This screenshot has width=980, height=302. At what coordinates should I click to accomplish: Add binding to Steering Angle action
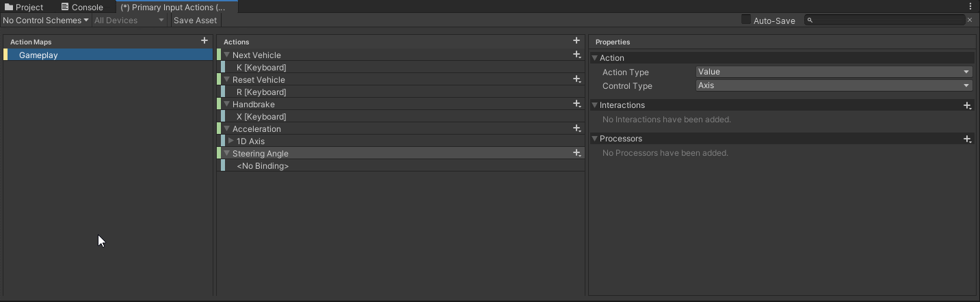pyautogui.click(x=577, y=153)
